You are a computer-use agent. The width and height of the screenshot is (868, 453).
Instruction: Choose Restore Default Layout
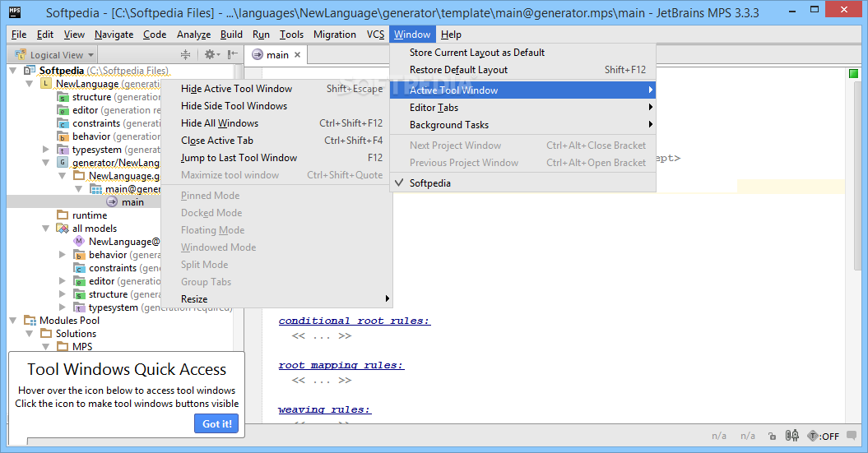[x=522, y=70]
